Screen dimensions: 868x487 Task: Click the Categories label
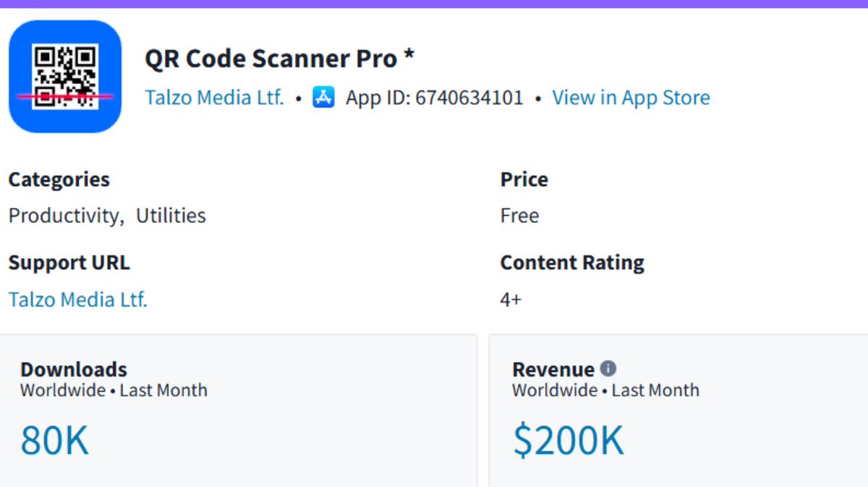point(59,179)
